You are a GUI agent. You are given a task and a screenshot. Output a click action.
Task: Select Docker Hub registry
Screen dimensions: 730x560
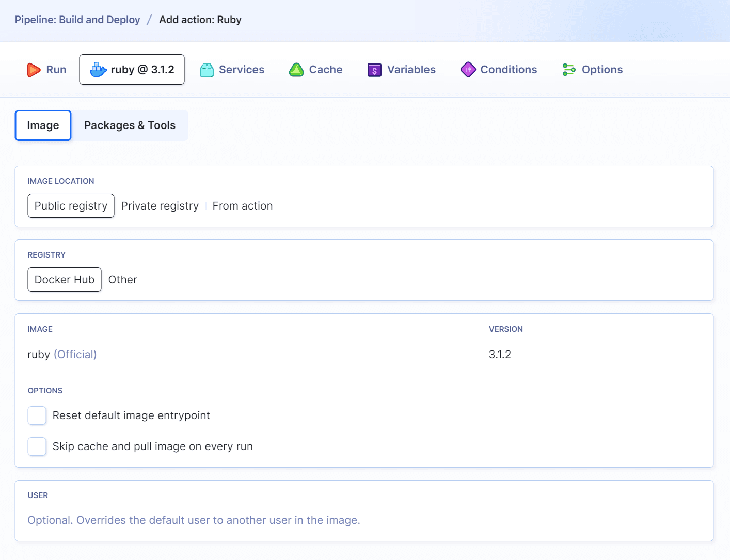tap(65, 280)
